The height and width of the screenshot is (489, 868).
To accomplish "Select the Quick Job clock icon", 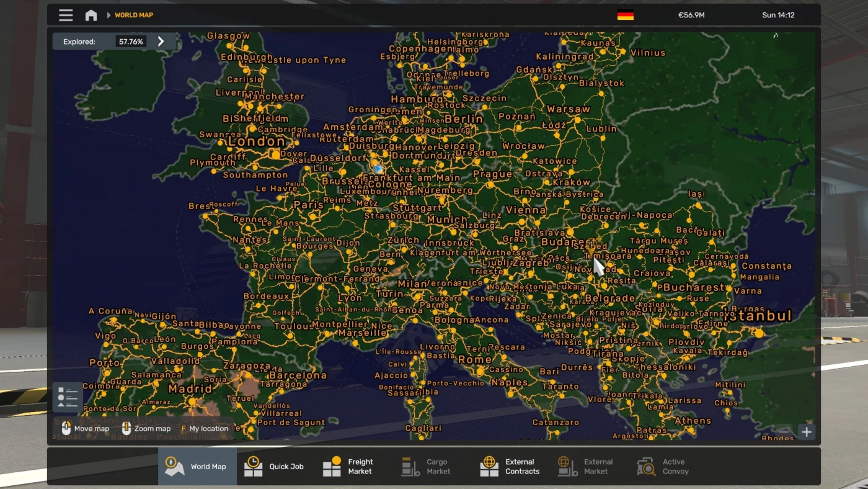I will (252, 465).
